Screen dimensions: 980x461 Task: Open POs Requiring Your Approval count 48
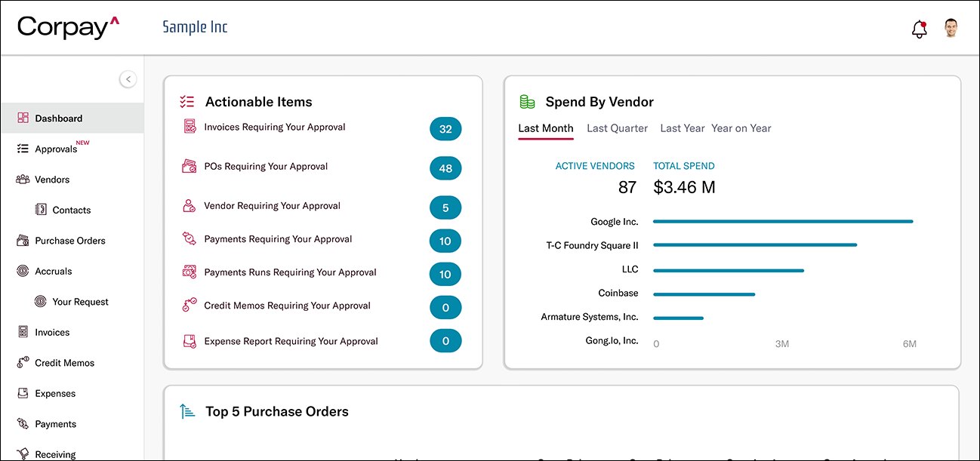(445, 167)
